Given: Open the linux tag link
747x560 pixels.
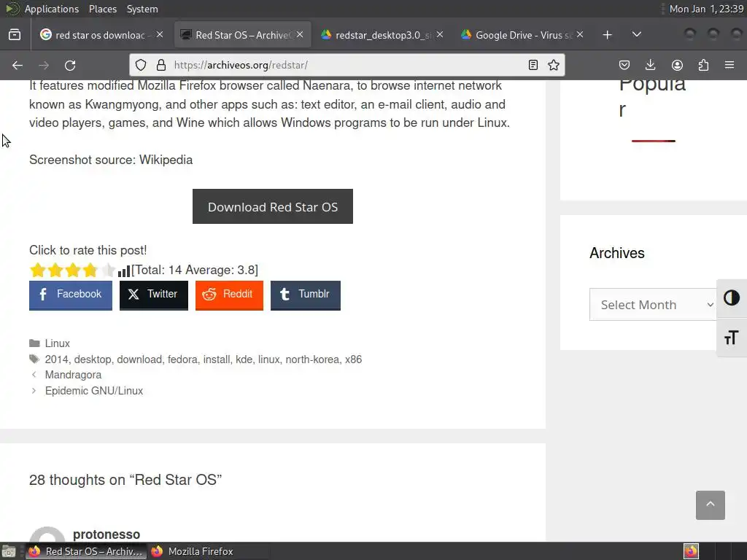Looking at the screenshot, I should tap(268, 359).
